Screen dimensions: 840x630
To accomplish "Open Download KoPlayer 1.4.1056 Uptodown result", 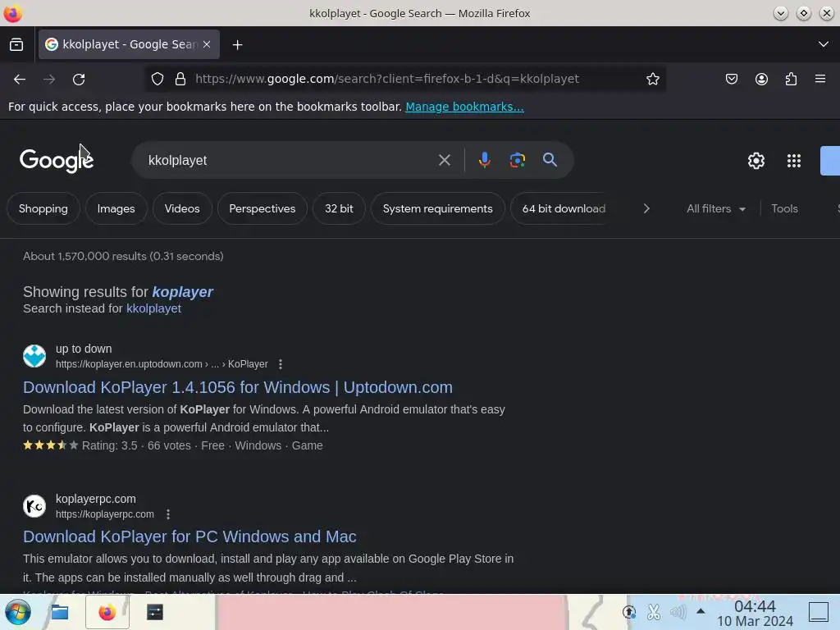I will pos(238,387).
